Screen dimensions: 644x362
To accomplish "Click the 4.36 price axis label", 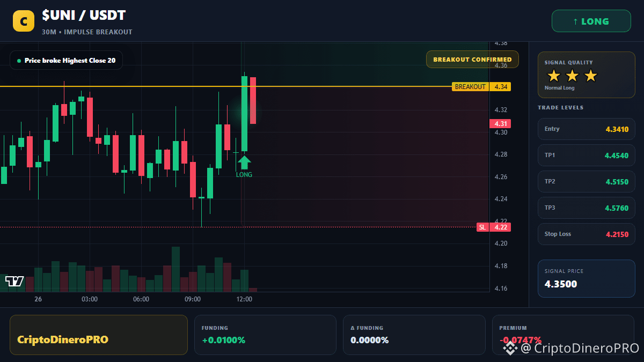I will point(501,65).
